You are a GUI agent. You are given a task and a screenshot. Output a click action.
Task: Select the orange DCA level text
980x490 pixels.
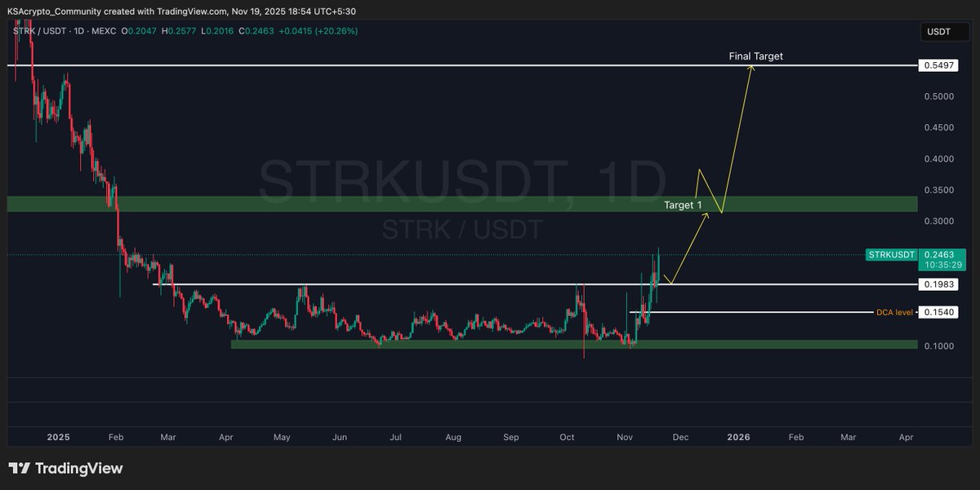[x=896, y=311]
